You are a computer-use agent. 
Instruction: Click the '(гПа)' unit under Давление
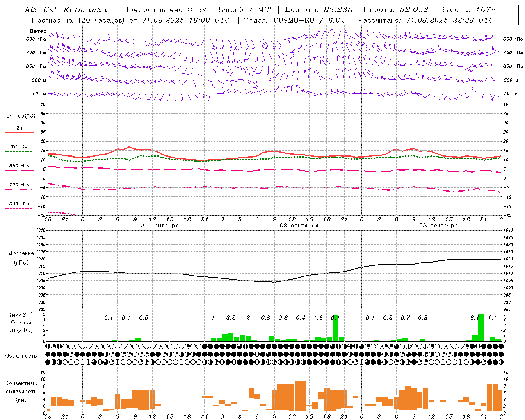coord(21,263)
